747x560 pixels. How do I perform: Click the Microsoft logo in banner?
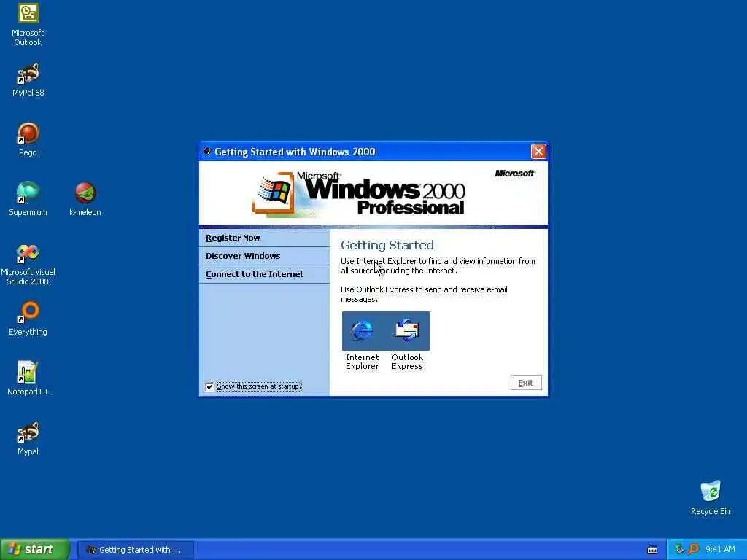click(514, 174)
